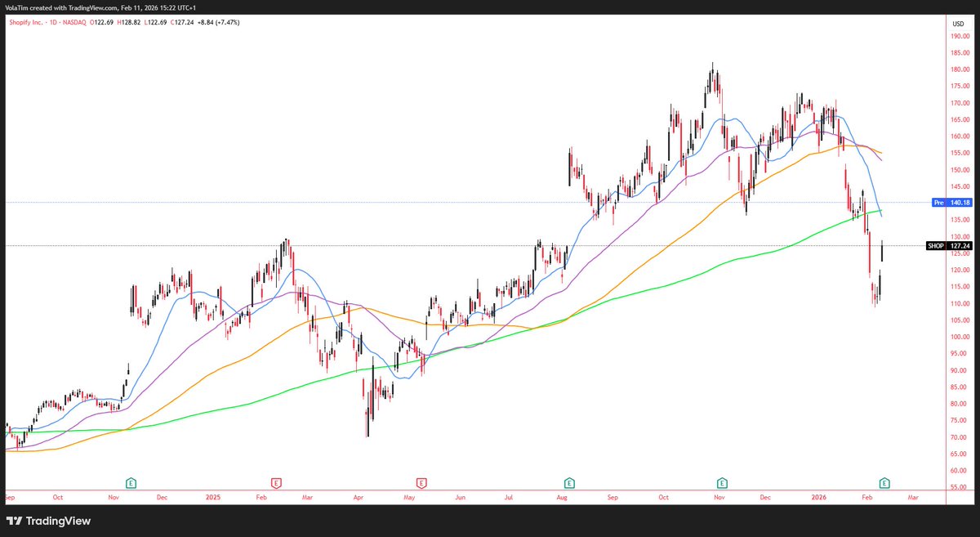Click the Jul label on time axis

[509, 496]
